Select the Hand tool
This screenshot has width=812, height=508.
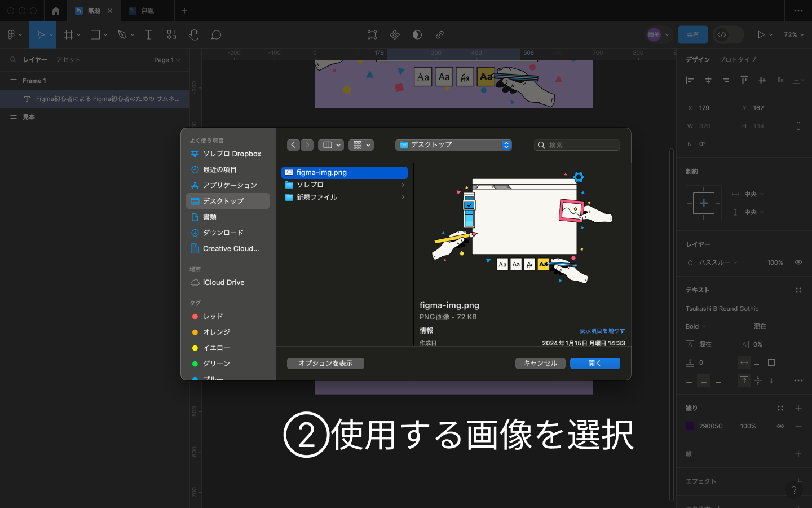[x=194, y=35]
